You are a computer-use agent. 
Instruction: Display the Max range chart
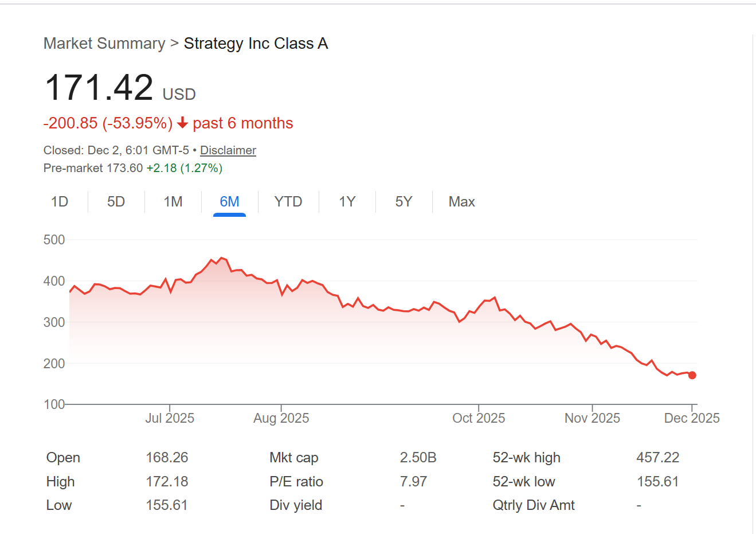point(461,202)
